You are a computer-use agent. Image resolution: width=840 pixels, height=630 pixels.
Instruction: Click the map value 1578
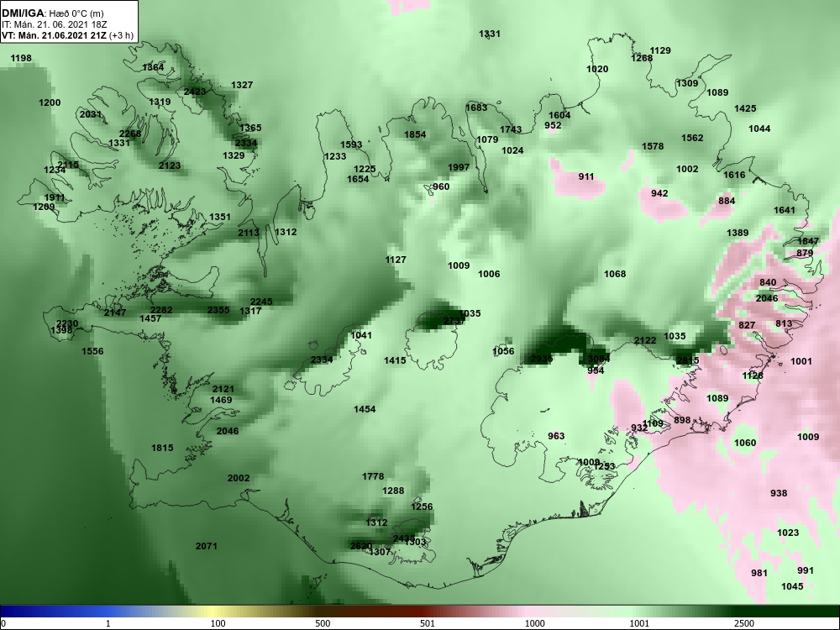(653, 146)
